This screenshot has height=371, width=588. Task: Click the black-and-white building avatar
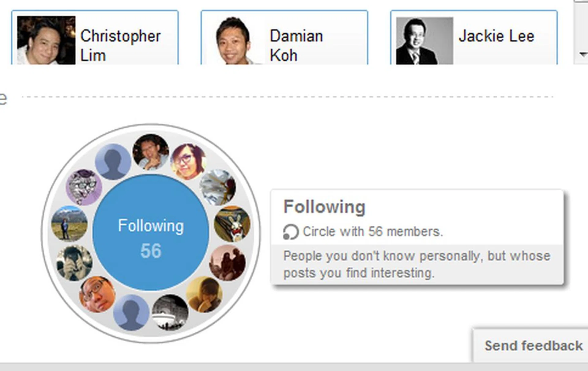tap(170, 313)
